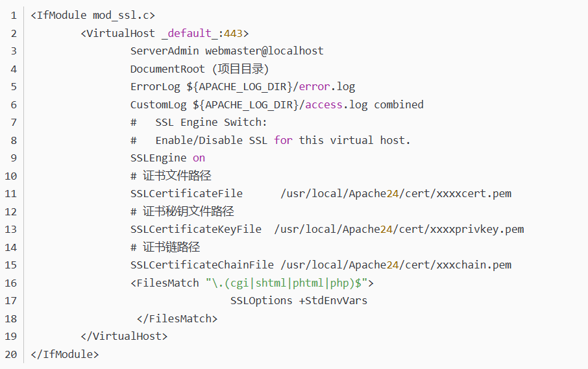This screenshot has width=588, height=369.
Task: Click comment "# 证书秘钥文件路径"
Action: click(x=182, y=211)
